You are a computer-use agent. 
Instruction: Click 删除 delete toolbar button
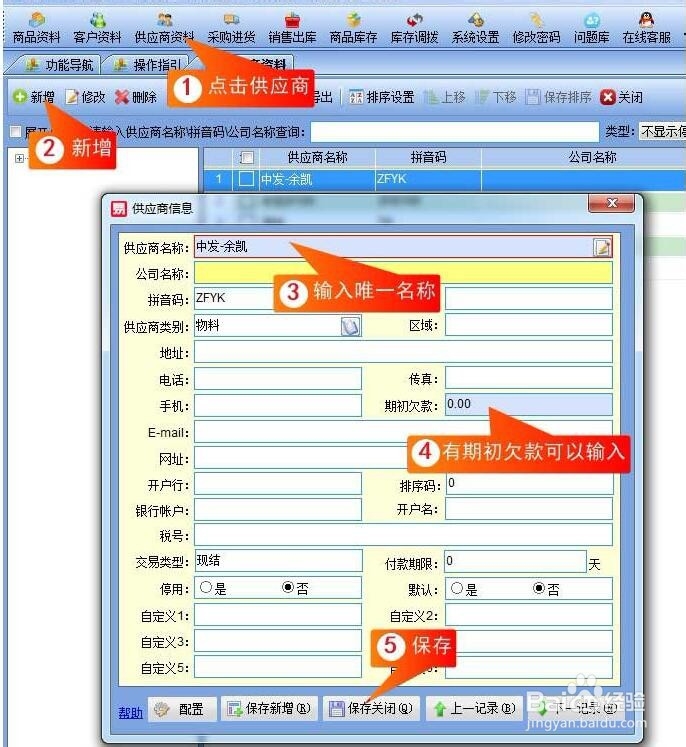coord(136,97)
